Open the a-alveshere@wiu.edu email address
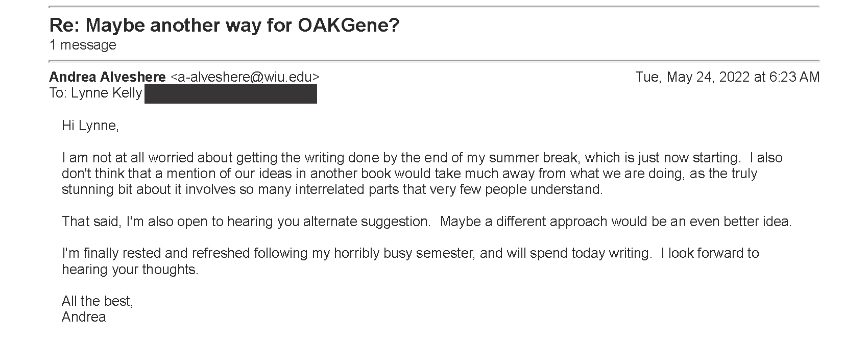 245,77
